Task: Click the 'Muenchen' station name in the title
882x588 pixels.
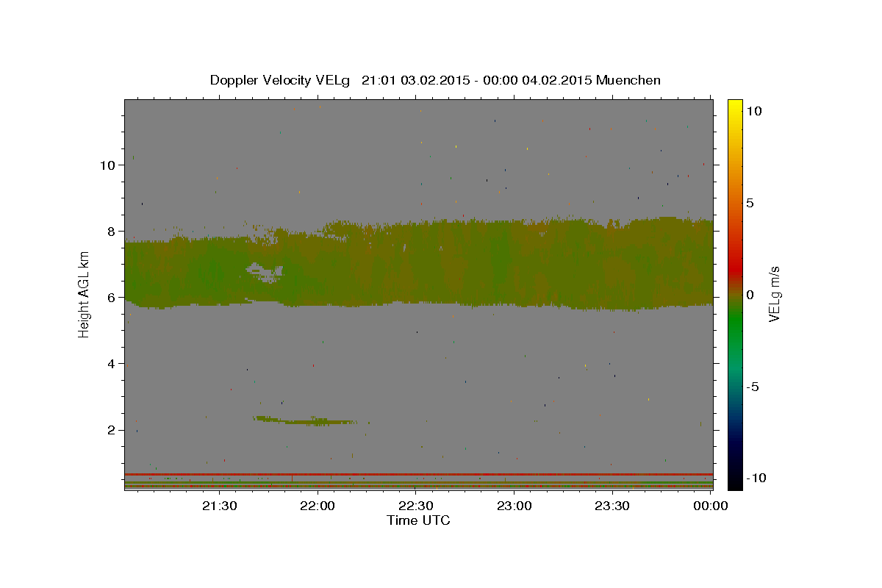Action: [x=628, y=80]
